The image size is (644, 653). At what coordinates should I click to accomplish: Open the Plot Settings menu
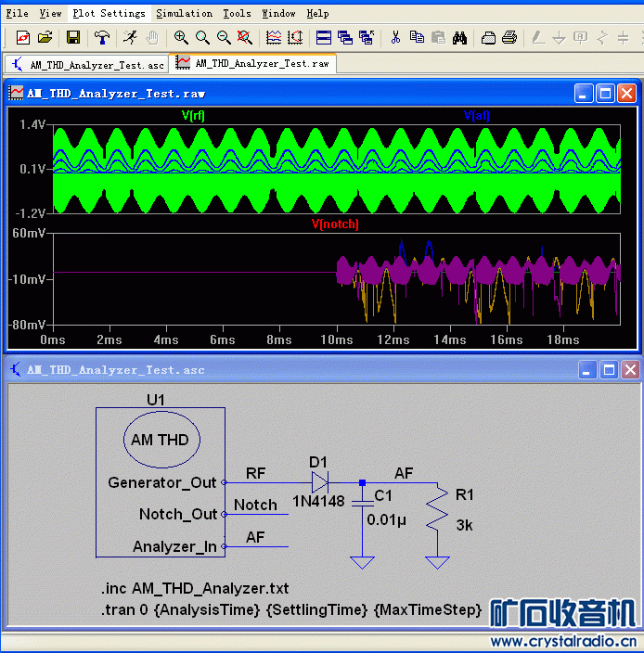coord(109,14)
